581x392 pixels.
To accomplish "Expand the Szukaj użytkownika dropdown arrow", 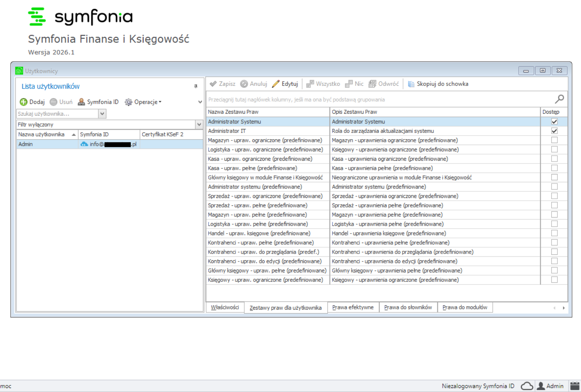I will tap(102, 114).
